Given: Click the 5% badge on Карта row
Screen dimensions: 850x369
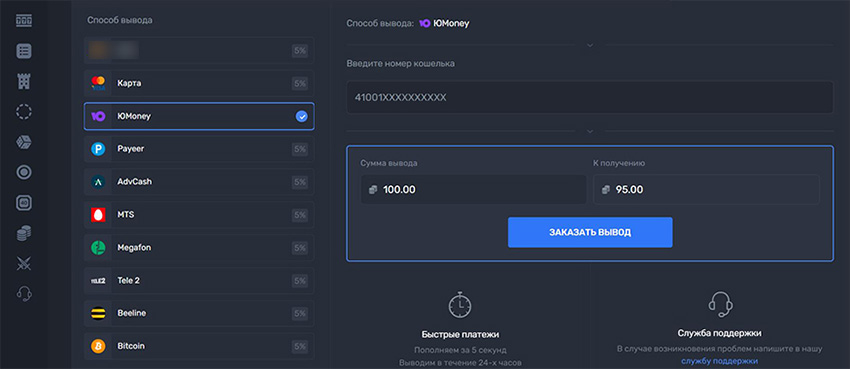Looking at the screenshot, I should pos(300,83).
